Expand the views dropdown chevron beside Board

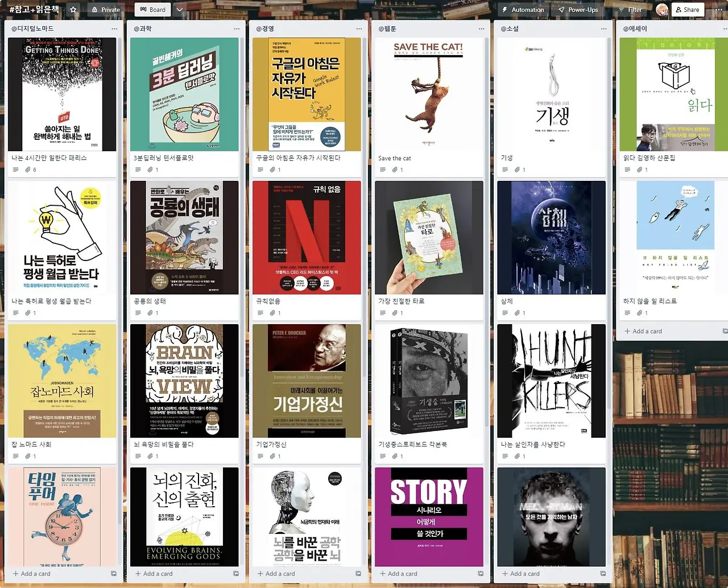(x=180, y=10)
